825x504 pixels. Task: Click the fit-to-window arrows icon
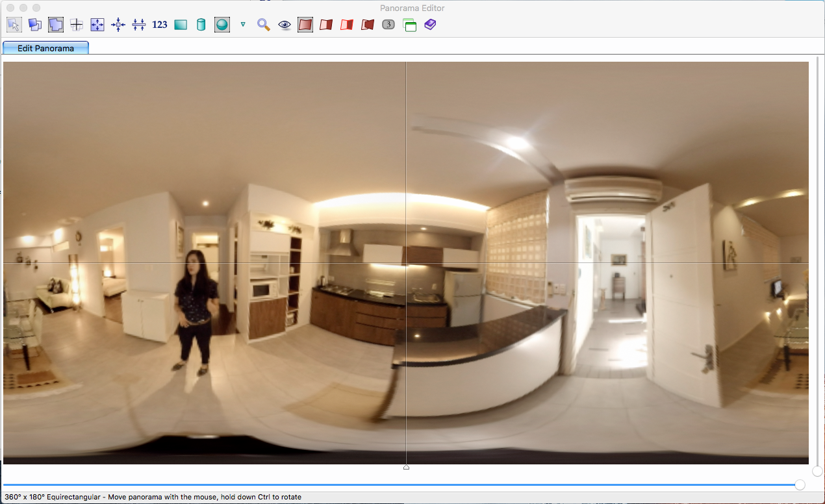(x=97, y=25)
